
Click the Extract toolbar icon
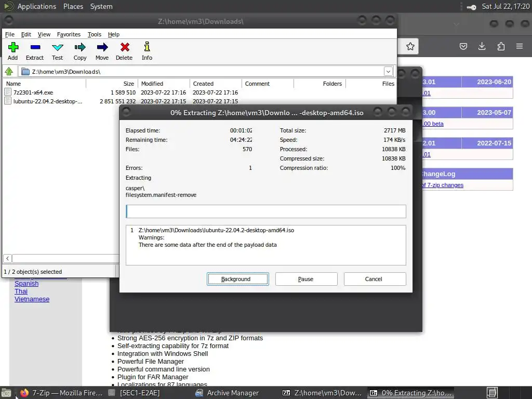pos(35,51)
